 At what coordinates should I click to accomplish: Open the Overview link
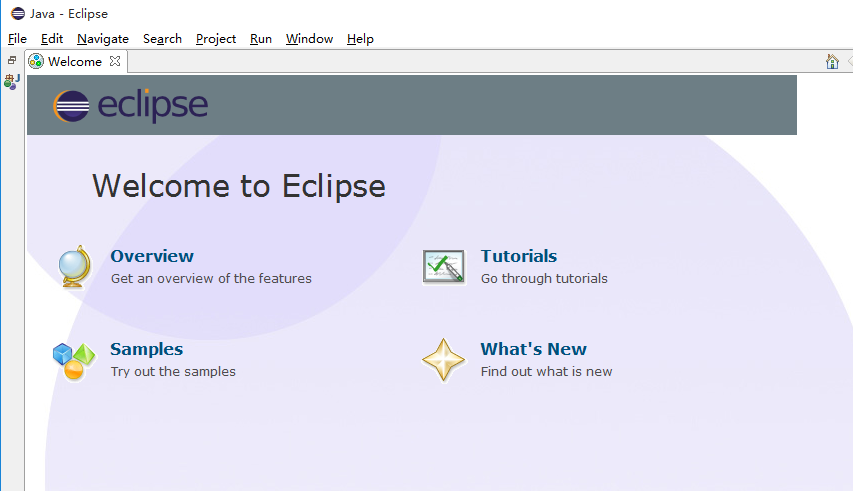(152, 256)
